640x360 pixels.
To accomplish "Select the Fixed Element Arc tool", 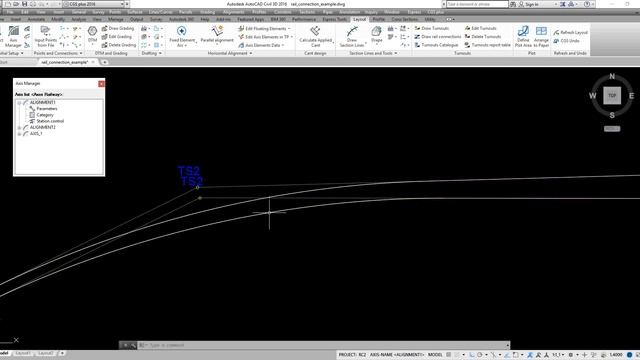I will [182, 36].
